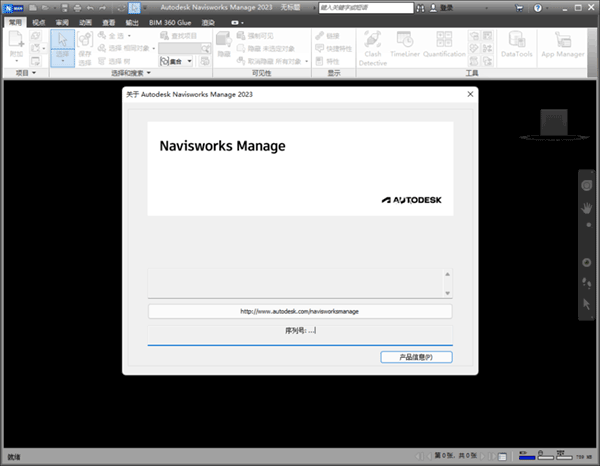Open the Home (常用) ribbon tab
600x466 pixels.
(15, 23)
